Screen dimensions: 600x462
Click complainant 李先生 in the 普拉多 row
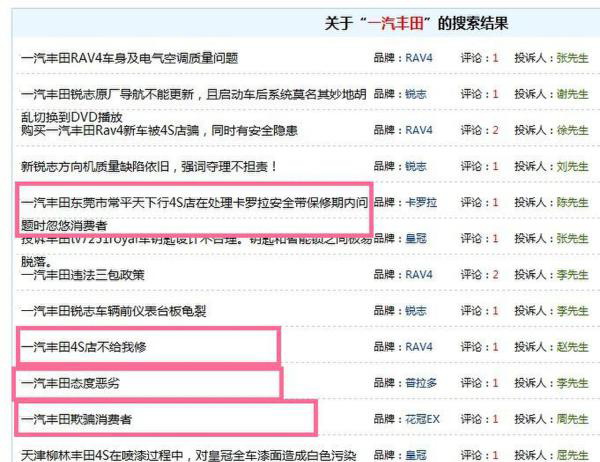coord(572,383)
